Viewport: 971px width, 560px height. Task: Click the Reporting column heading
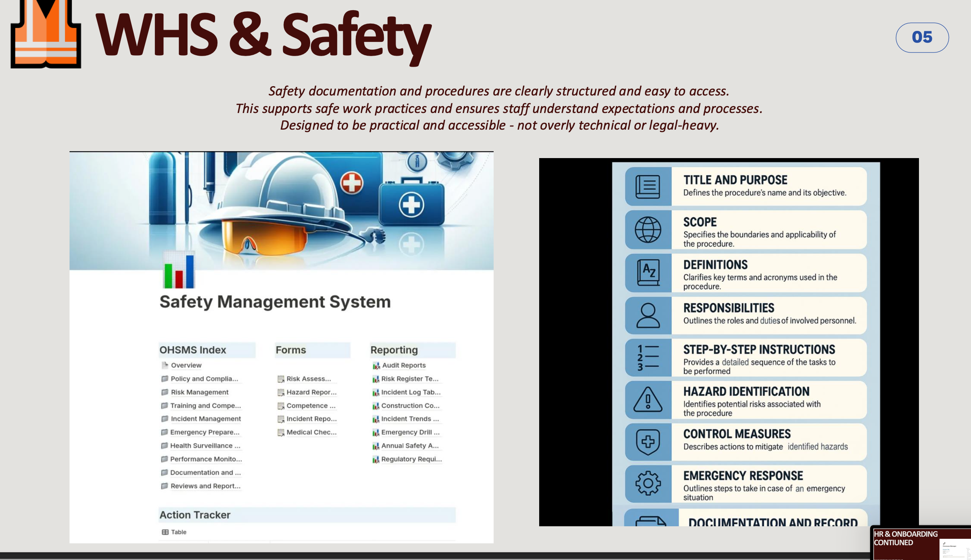pyautogui.click(x=394, y=350)
